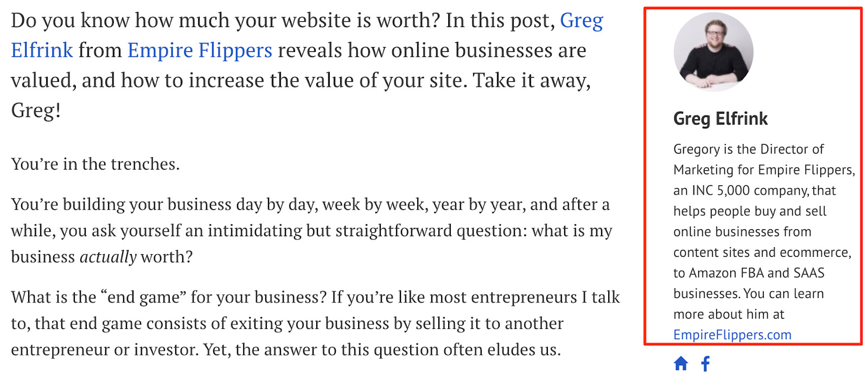Viewport: 868px width, 375px height.
Task: Click "content sites and ecommerce" text in the bio
Action: coord(762,253)
